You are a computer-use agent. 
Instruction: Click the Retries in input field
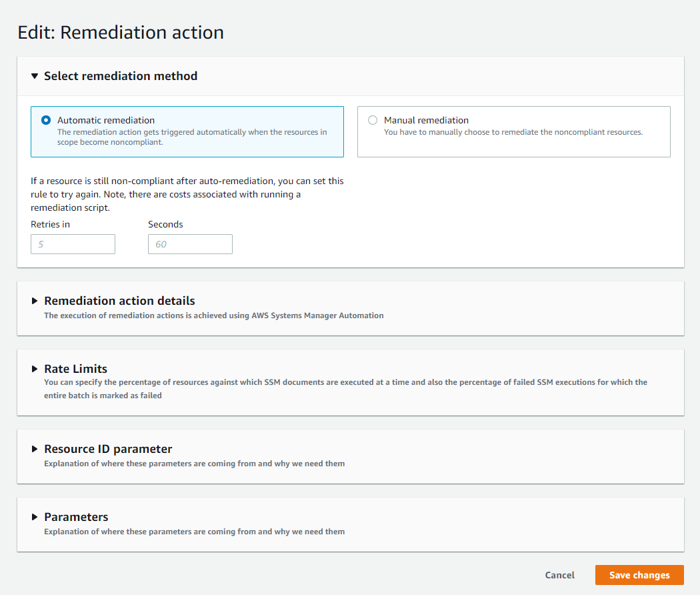(x=73, y=244)
